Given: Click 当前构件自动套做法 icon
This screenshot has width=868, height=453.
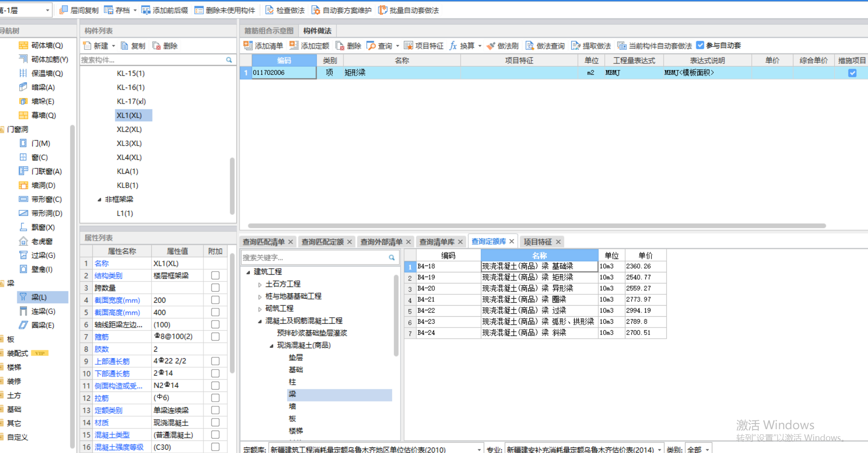Looking at the screenshot, I should point(622,45).
